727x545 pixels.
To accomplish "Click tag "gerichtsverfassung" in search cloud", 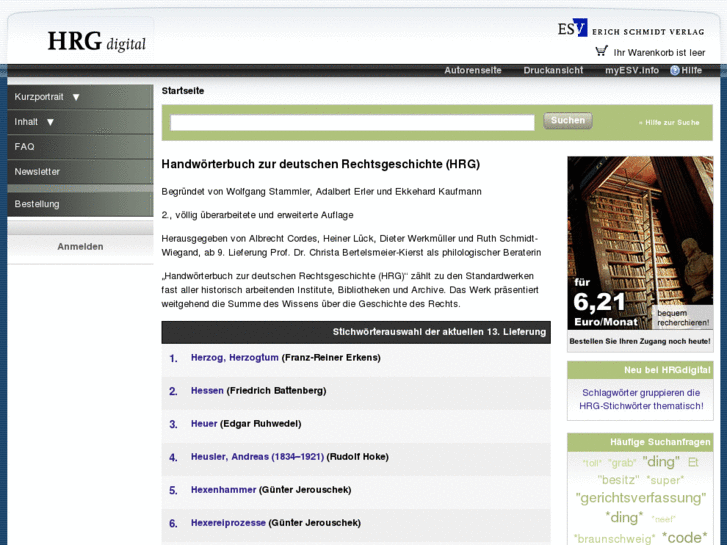I will [x=641, y=498].
